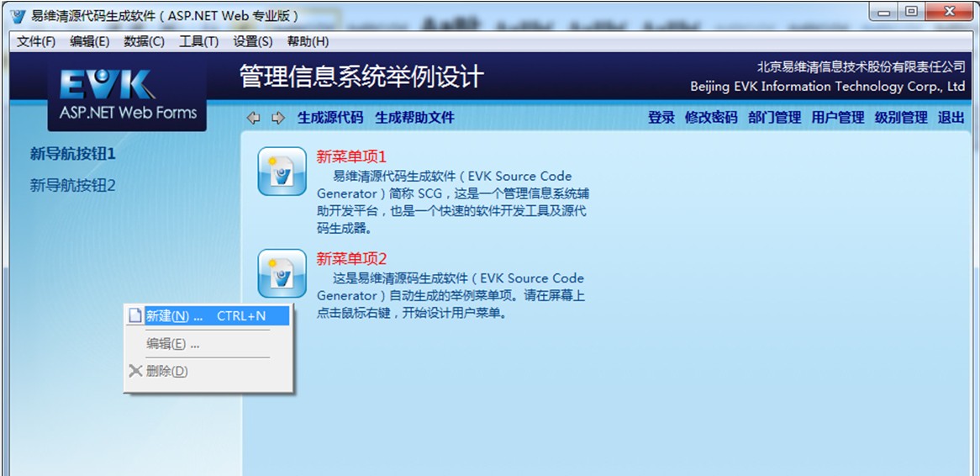Image resolution: width=980 pixels, height=476 pixels.
Task: Click the header title 管理信息系统举例设计
Action: (362, 77)
